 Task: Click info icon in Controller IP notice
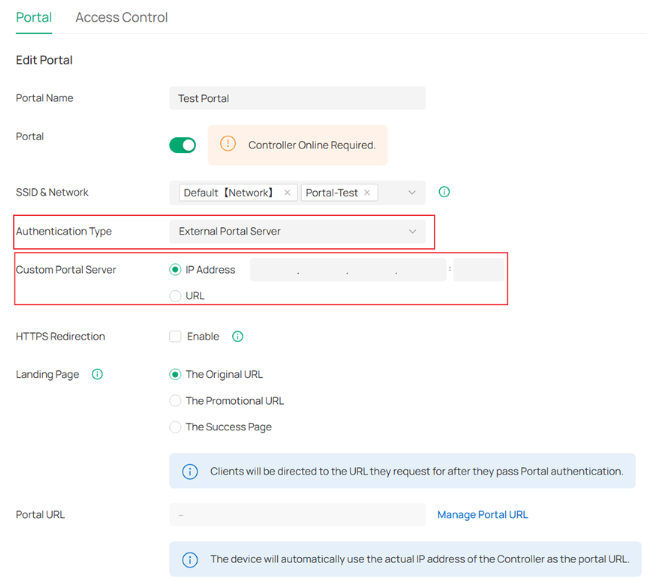click(190, 560)
